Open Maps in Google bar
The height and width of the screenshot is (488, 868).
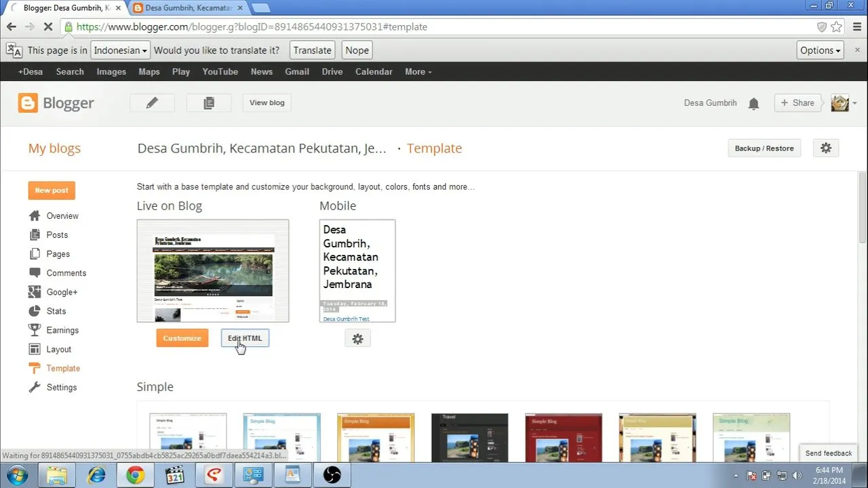tap(149, 72)
